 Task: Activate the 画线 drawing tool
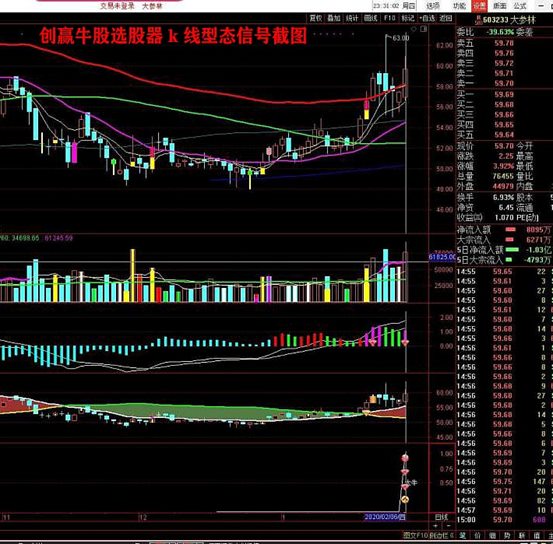click(x=370, y=18)
